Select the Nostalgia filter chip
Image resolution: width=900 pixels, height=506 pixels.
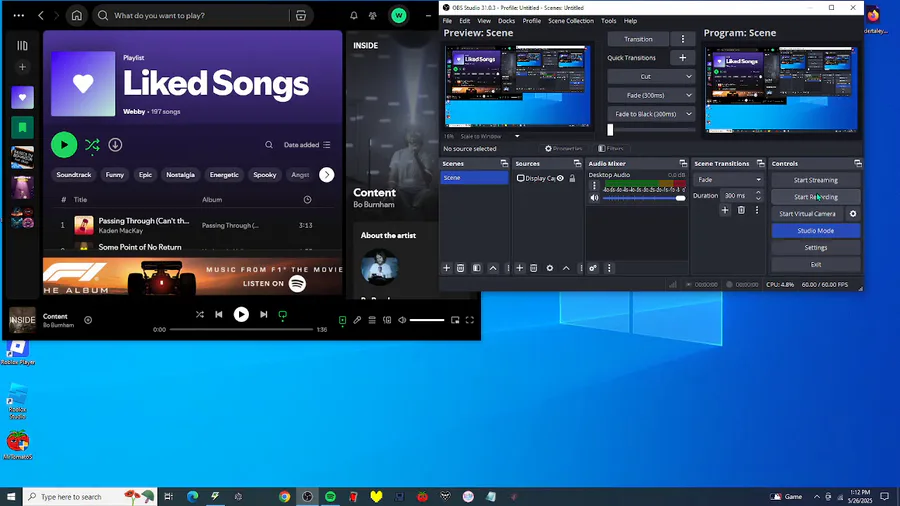pyautogui.click(x=180, y=175)
